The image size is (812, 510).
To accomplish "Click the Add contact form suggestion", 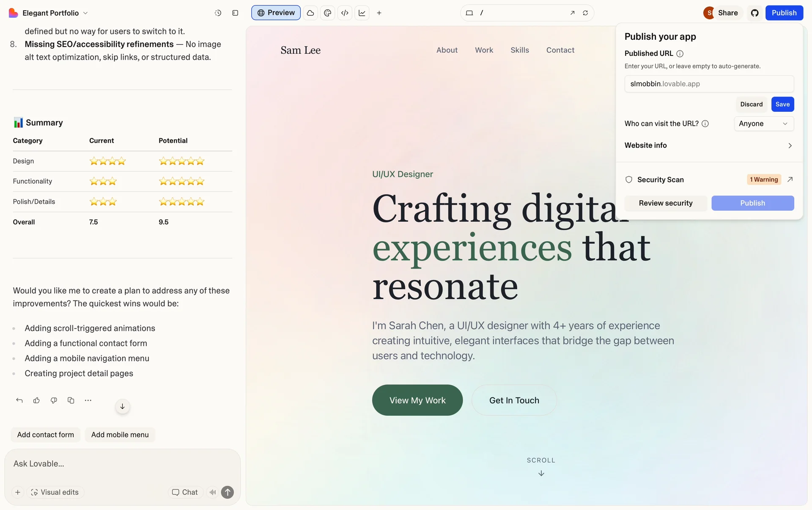I will tap(46, 435).
